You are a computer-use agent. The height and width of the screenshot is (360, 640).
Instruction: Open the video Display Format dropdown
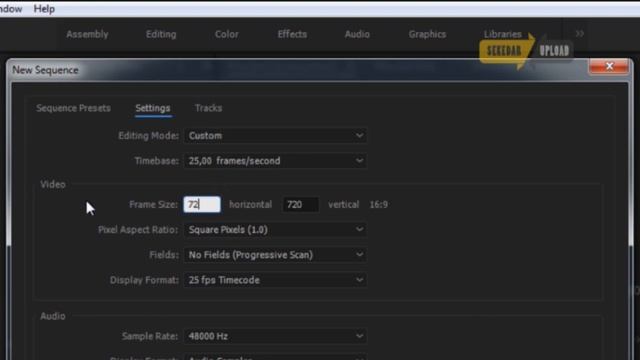[275, 280]
